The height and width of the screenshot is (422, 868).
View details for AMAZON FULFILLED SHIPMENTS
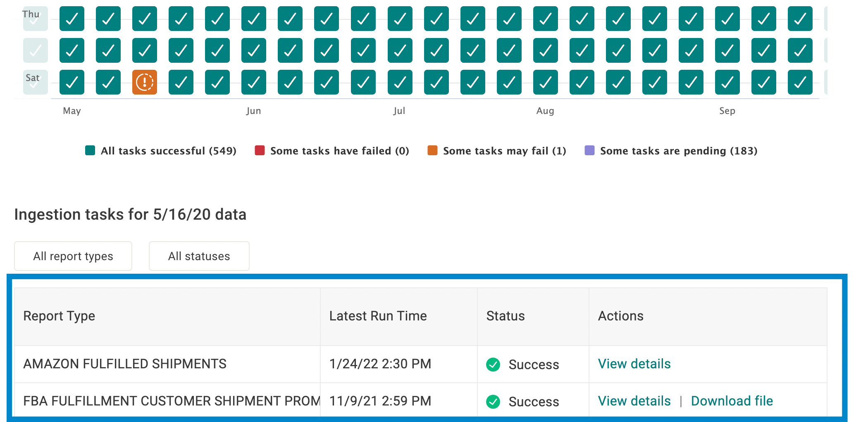pos(634,364)
